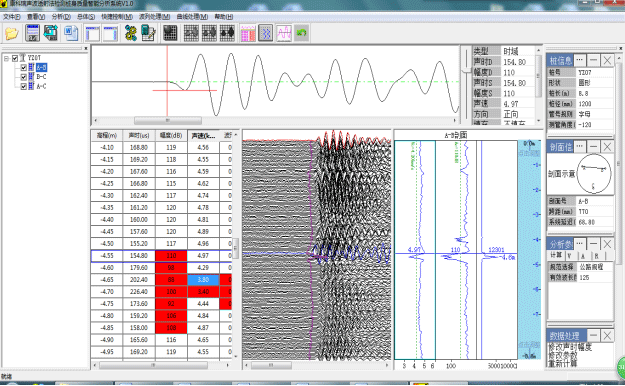This screenshot has width=625, height=386.
Task: Click the pink waveform table icon
Action: [248, 33]
